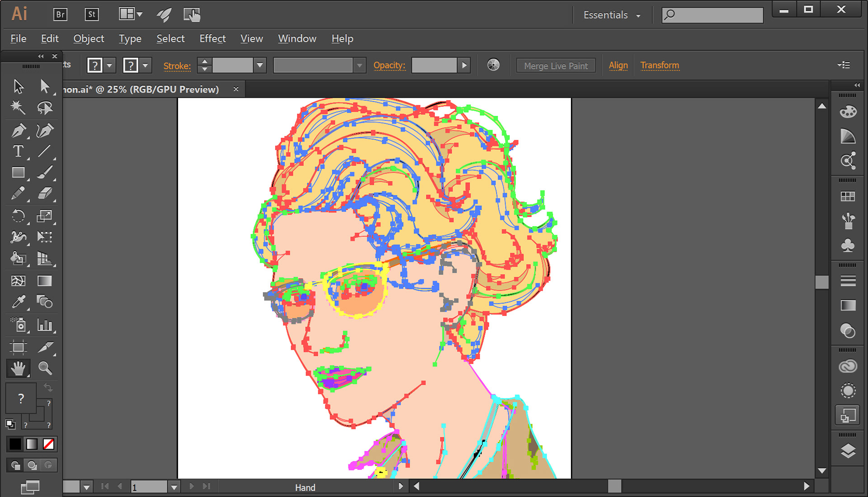The height and width of the screenshot is (497, 868).
Task: Open the Window menu
Action: pos(297,38)
